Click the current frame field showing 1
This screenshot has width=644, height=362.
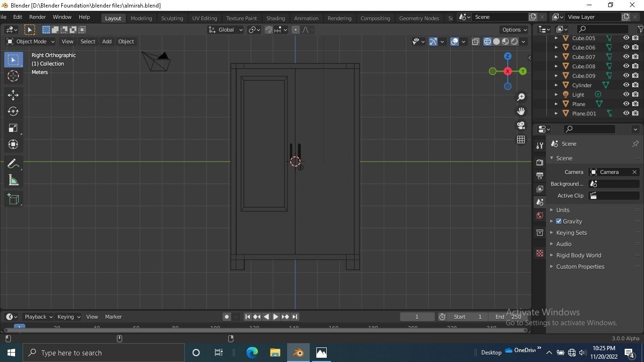pos(417,317)
